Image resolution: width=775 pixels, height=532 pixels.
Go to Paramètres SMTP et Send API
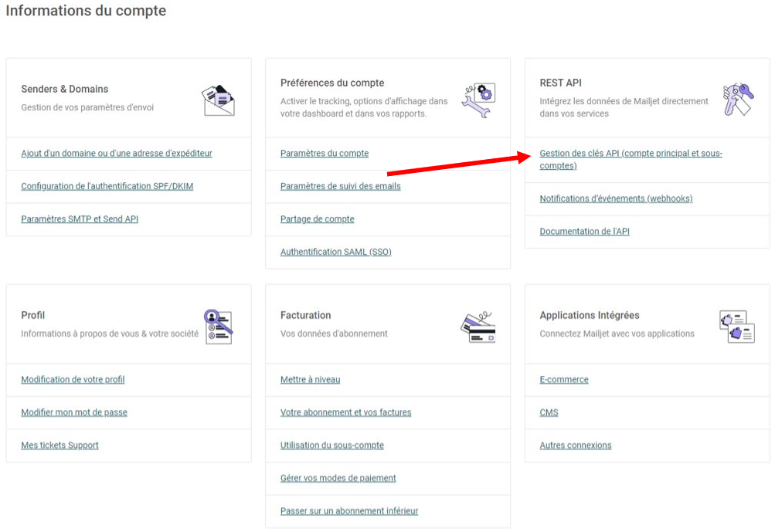80,219
